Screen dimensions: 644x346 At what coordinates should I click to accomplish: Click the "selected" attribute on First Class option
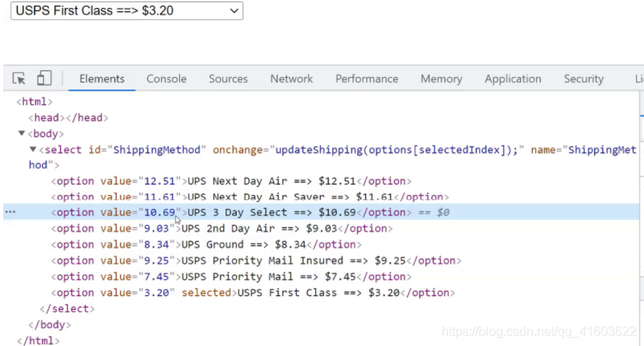tap(206, 292)
